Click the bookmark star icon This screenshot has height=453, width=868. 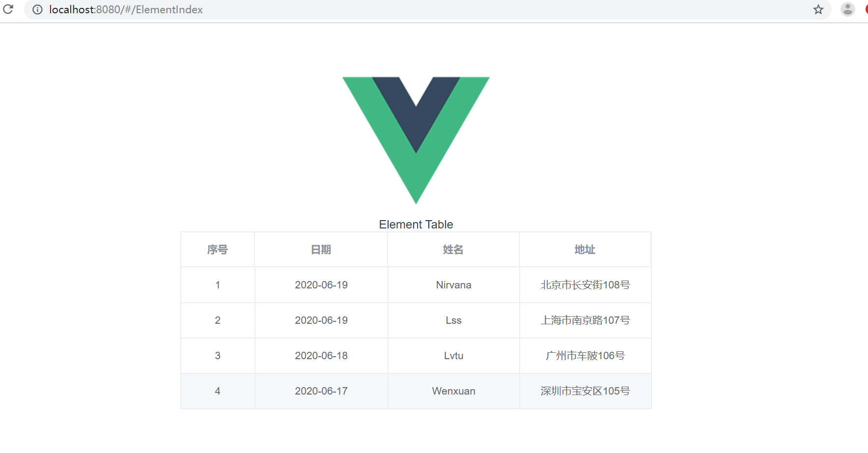pos(818,9)
